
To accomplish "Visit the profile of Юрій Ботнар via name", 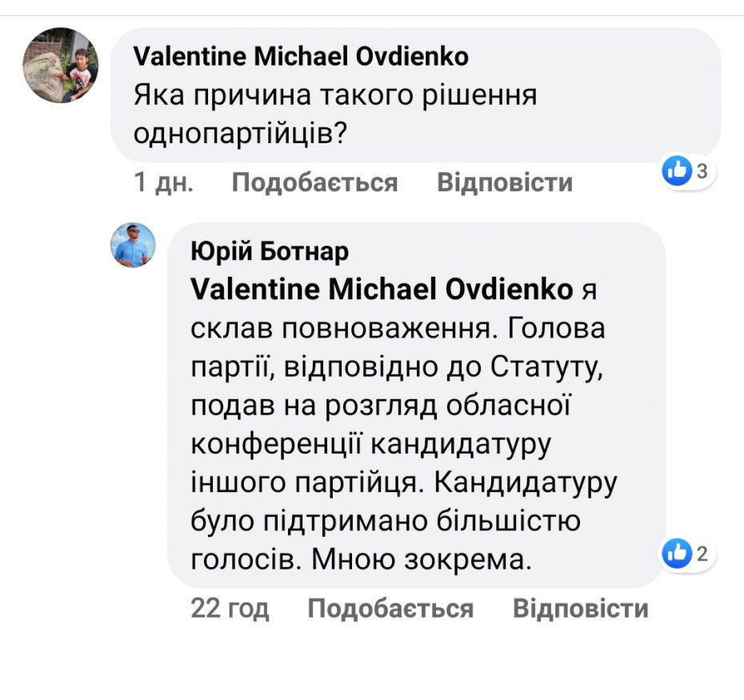I will point(270,251).
